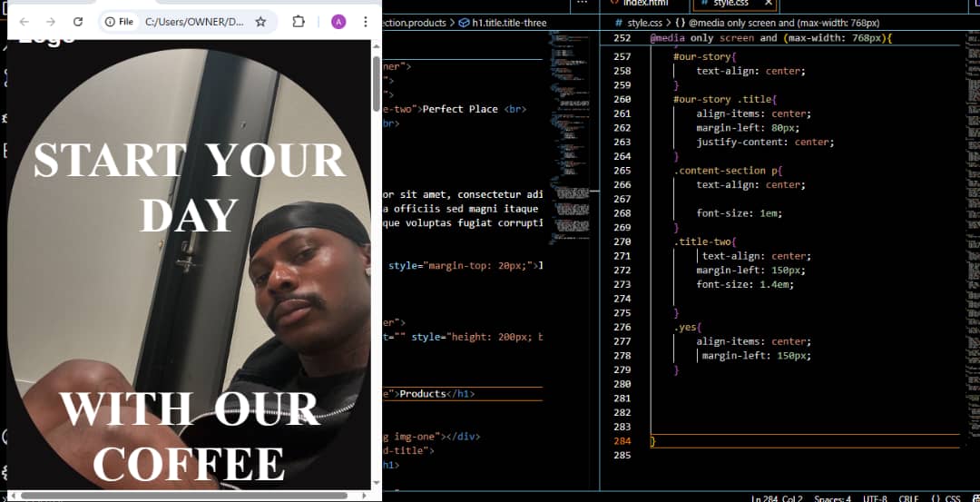Bookmark this page with the star

click(260, 22)
